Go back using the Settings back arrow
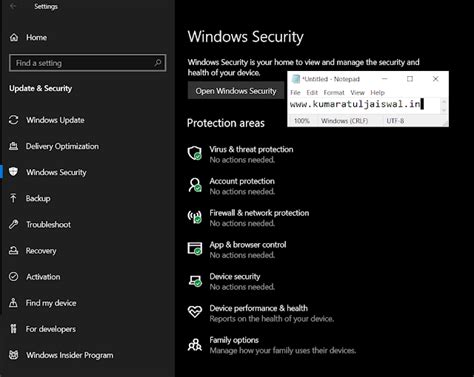Viewport: 474px width, 377px height. click(x=13, y=6)
